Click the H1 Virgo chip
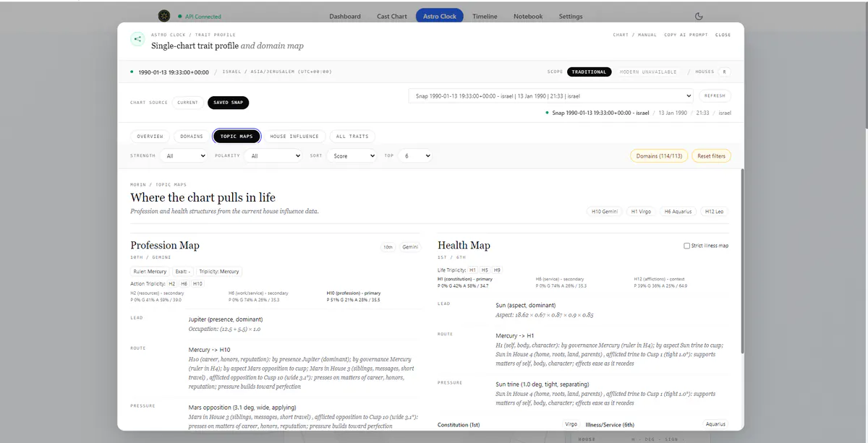The height and width of the screenshot is (443, 868). click(x=641, y=212)
